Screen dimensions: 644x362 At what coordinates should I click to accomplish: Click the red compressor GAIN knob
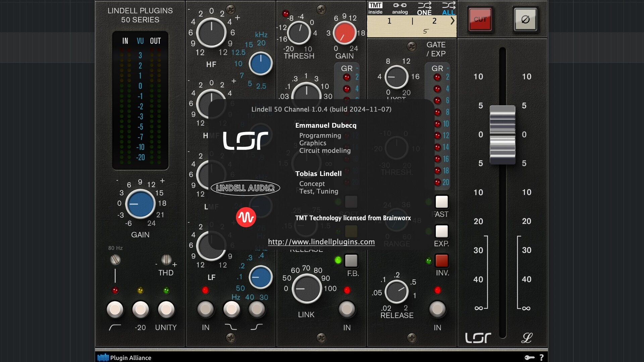point(344,33)
